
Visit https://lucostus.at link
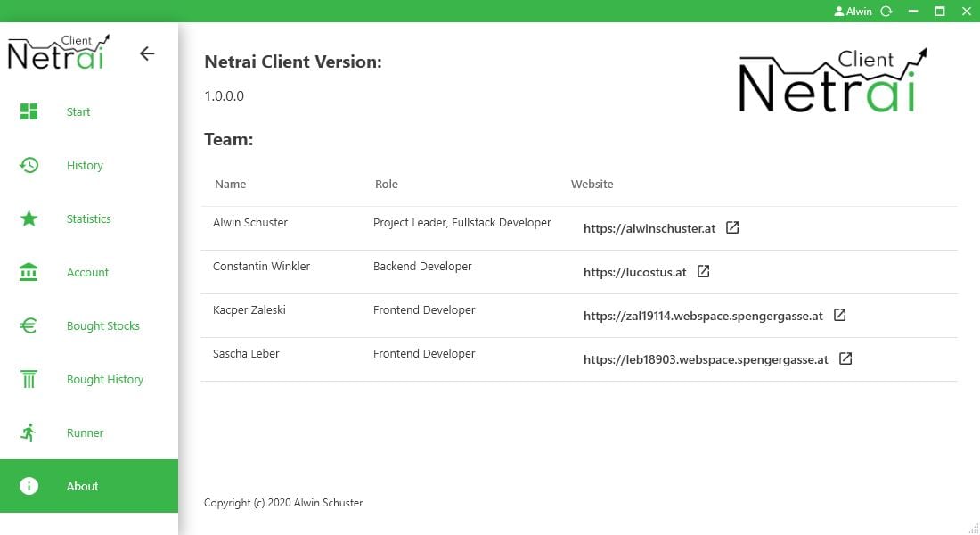(x=635, y=272)
